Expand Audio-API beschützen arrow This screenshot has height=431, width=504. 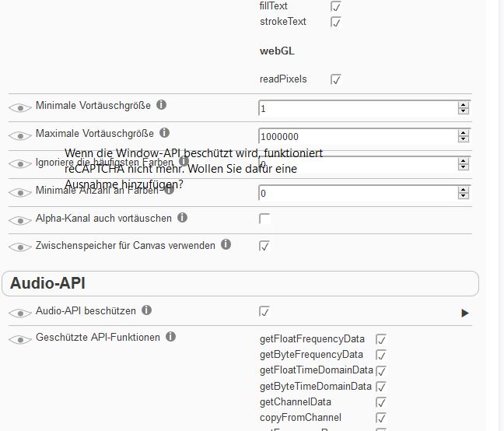(x=465, y=313)
